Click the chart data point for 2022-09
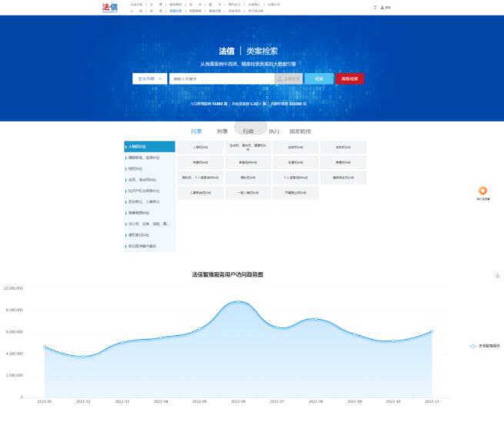The height and width of the screenshot is (422, 504). click(x=354, y=334)
